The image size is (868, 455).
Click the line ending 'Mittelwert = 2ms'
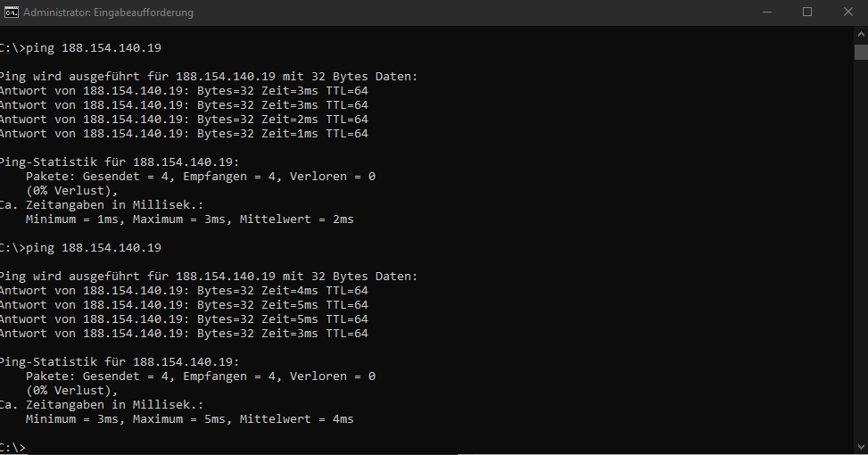pos(189,219)
